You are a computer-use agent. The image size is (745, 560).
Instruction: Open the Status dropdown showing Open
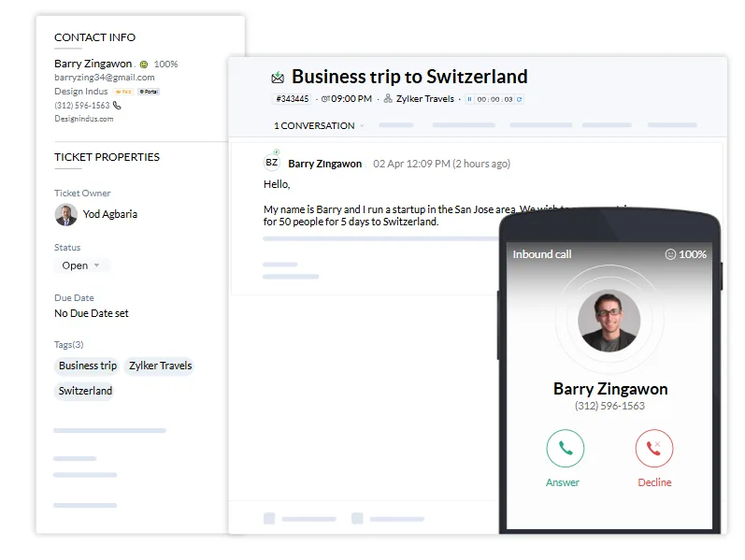pyautogui.click(x=81, y=266)
